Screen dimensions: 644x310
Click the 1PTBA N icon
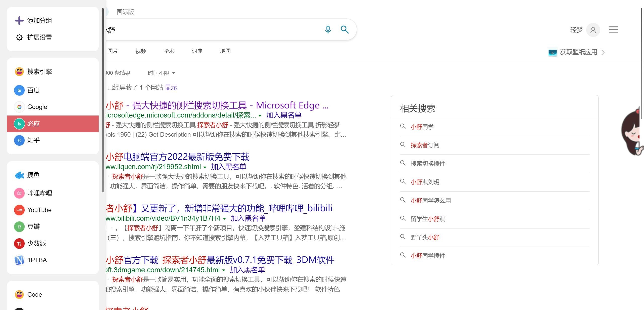point(19,260)
